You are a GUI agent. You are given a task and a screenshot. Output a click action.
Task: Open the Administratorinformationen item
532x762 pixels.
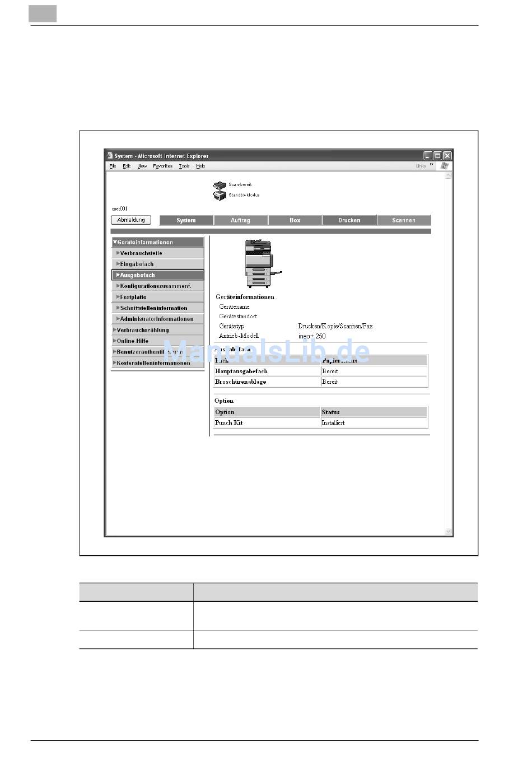tap(158, 319)
